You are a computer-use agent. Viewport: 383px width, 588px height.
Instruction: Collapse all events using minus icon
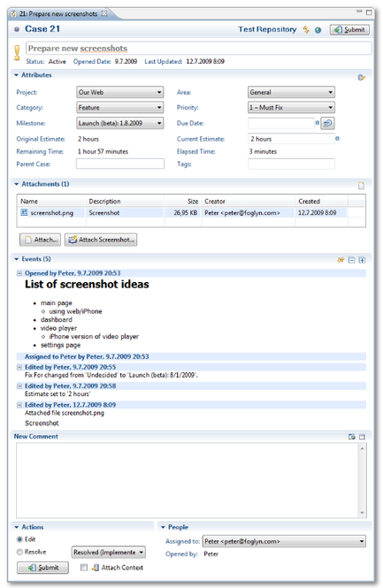[351, 260]
